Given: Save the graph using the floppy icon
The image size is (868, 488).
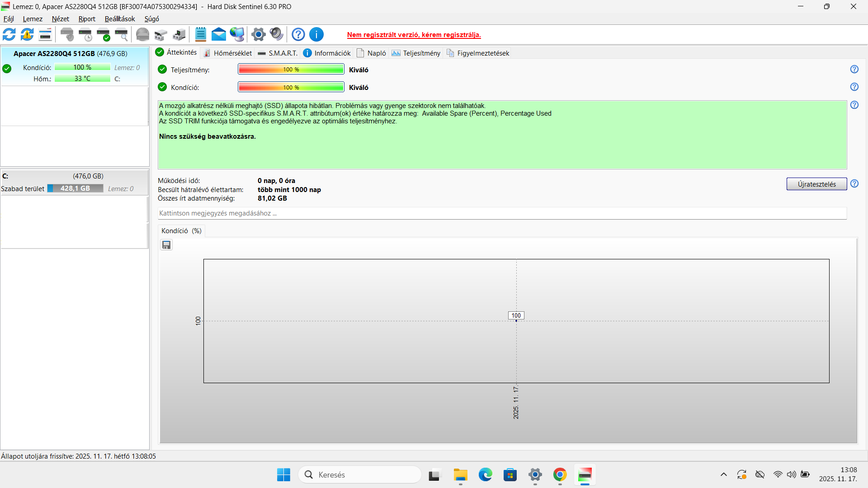Looking at the screenshot, I should click(166, 245).
